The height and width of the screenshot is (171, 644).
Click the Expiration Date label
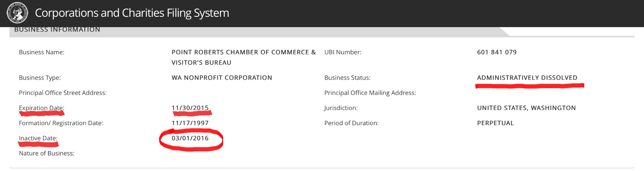click(41, 108)
